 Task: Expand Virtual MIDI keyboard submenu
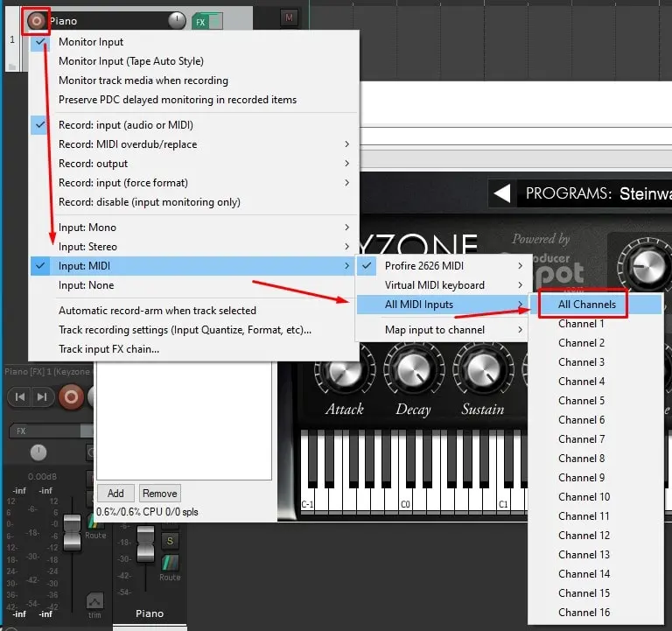[442, 285]
